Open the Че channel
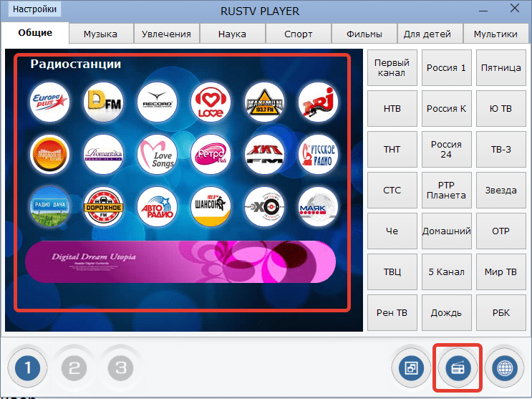 coord(392,231)
